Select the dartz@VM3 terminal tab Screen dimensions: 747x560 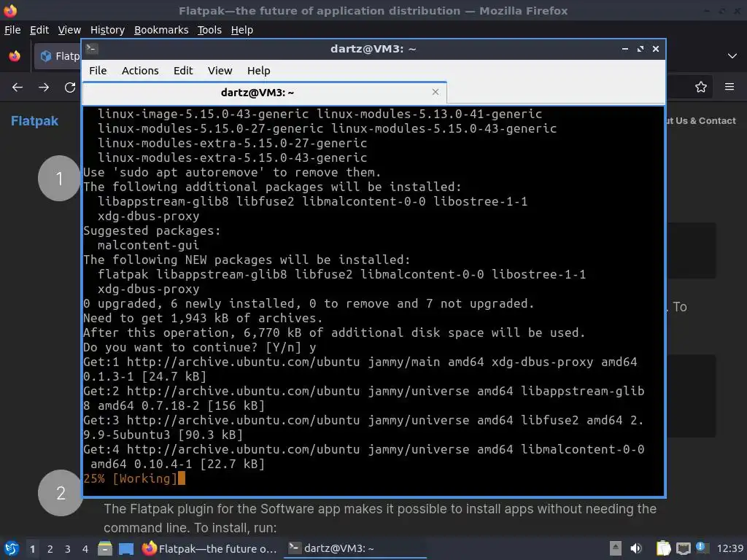pos(264,93)
